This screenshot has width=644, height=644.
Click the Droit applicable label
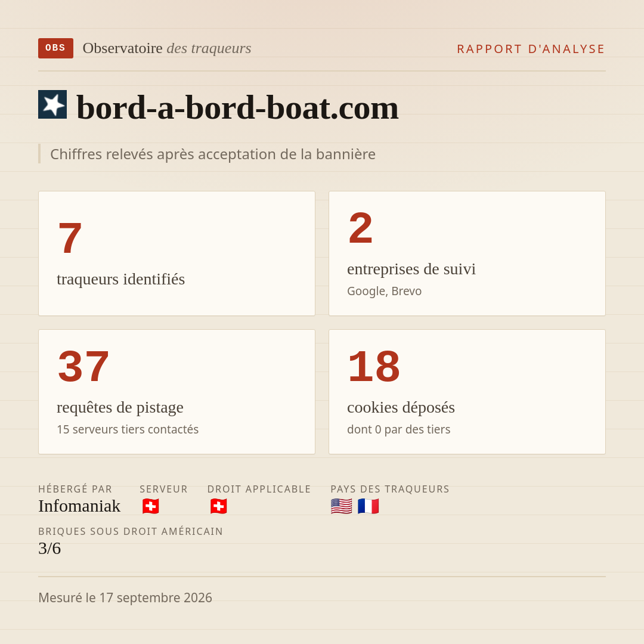[x=259, y=489]
